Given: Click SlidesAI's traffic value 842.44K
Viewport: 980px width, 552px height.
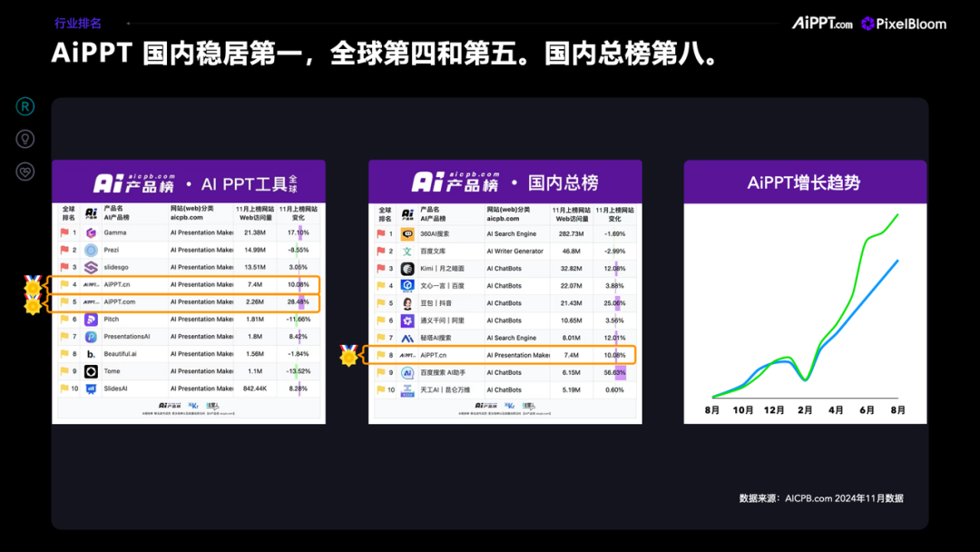Looking at the screenshot, I should (254, 389).
